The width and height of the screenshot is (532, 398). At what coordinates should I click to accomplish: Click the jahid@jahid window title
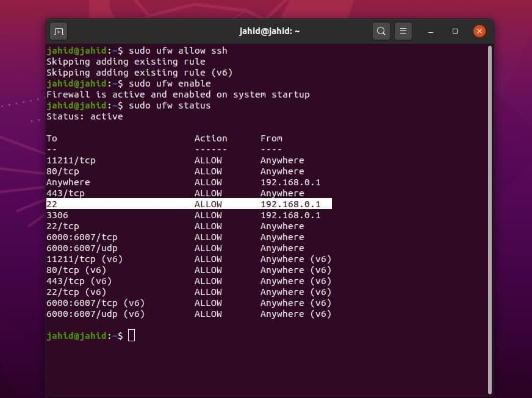pyautogui.click(x=269, y=31)
